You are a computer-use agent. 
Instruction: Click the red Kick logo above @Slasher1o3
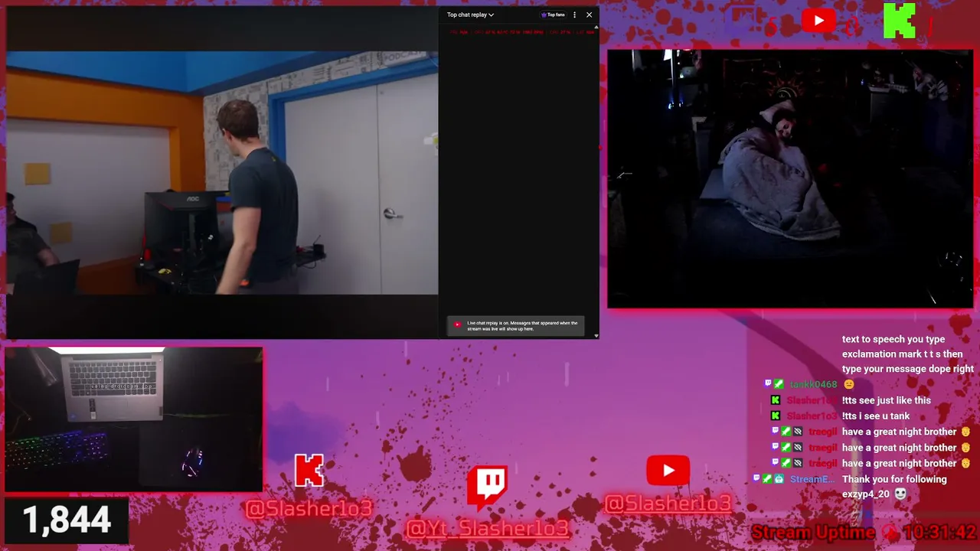[x=309, y=471]
